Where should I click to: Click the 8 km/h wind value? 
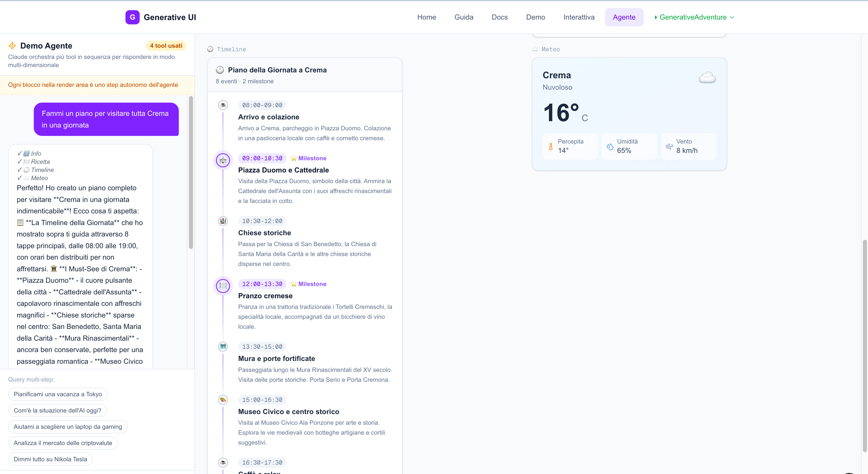687,151
